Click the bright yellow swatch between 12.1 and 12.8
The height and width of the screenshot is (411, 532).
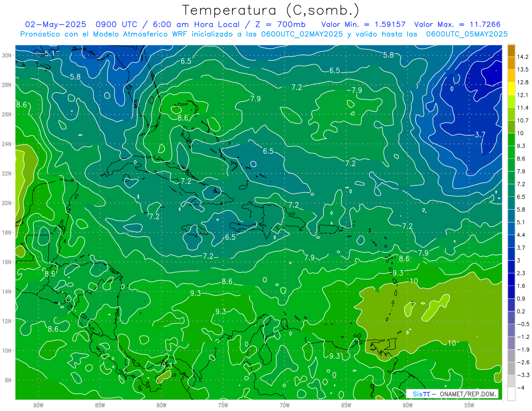click(x=511, y=89)
